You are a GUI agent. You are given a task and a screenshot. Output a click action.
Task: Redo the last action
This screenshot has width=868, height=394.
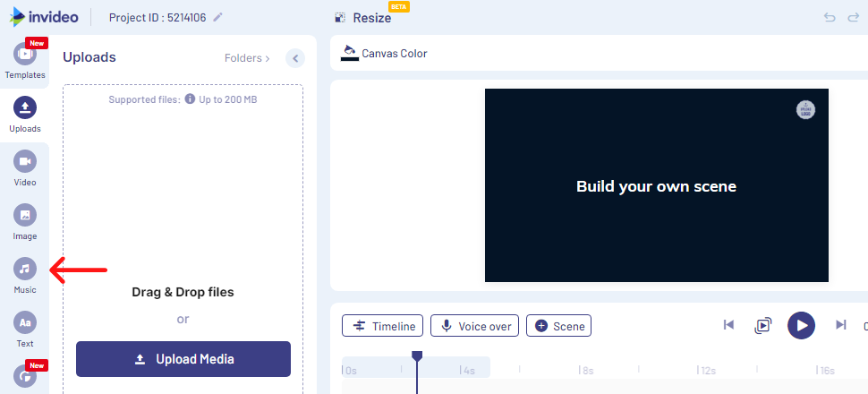(853, 17)
